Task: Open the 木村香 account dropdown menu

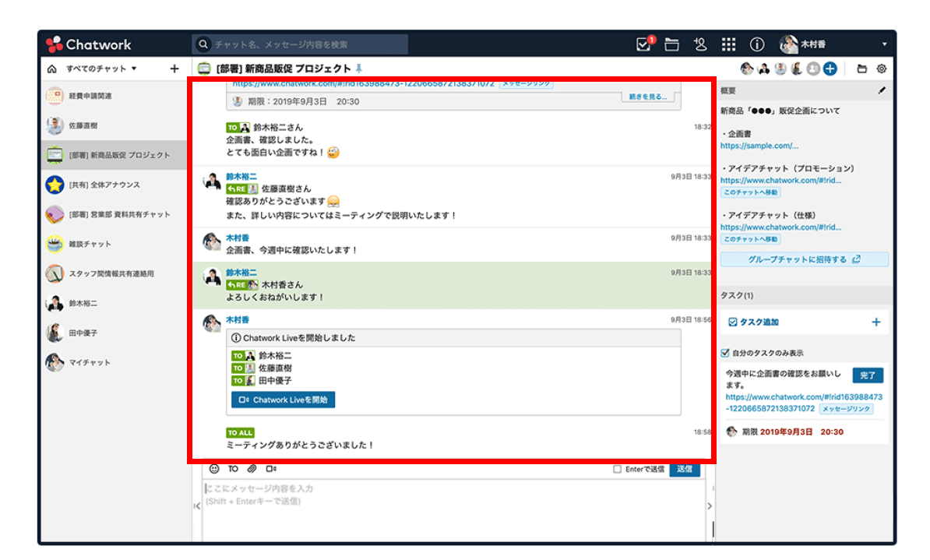Action: point(884,44)
